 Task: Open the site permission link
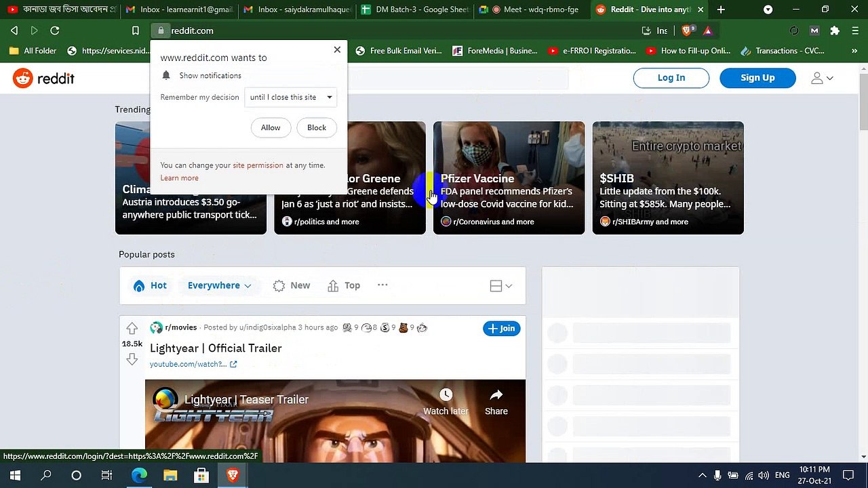tap(258, 165)
